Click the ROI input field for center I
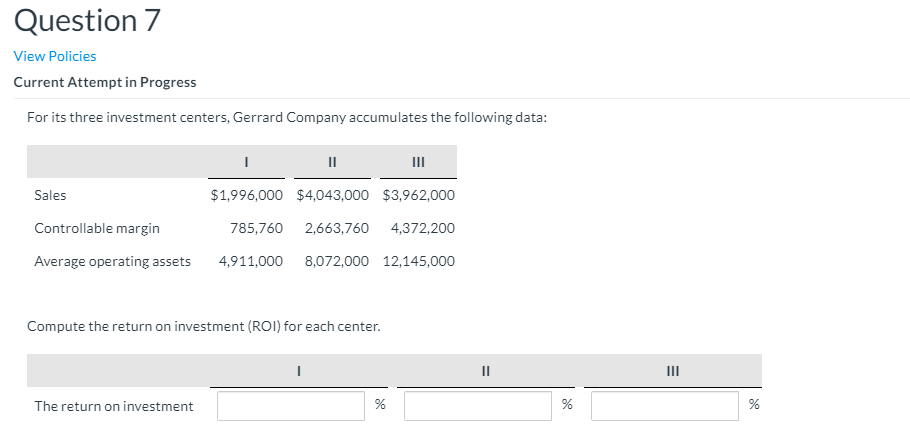 (x=291, y=406)
